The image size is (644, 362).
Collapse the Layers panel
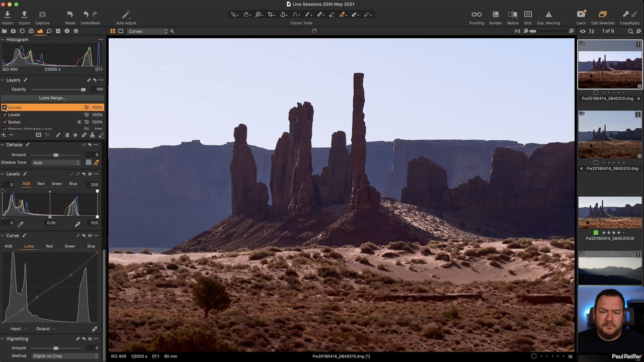(x=3, y=80)
